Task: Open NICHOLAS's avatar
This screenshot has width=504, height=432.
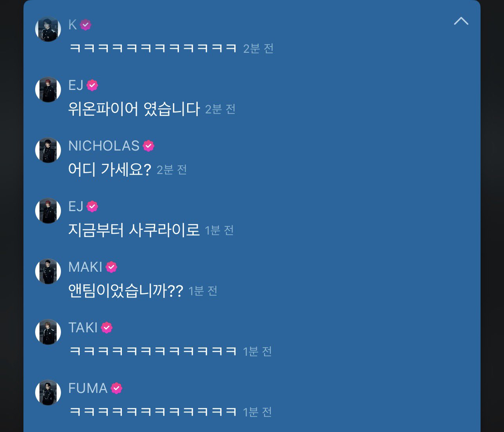Action: [48, 150]
